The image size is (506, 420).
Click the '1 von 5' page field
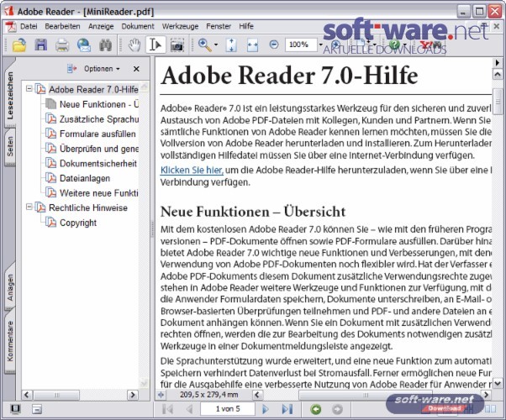tap(228, 409)
